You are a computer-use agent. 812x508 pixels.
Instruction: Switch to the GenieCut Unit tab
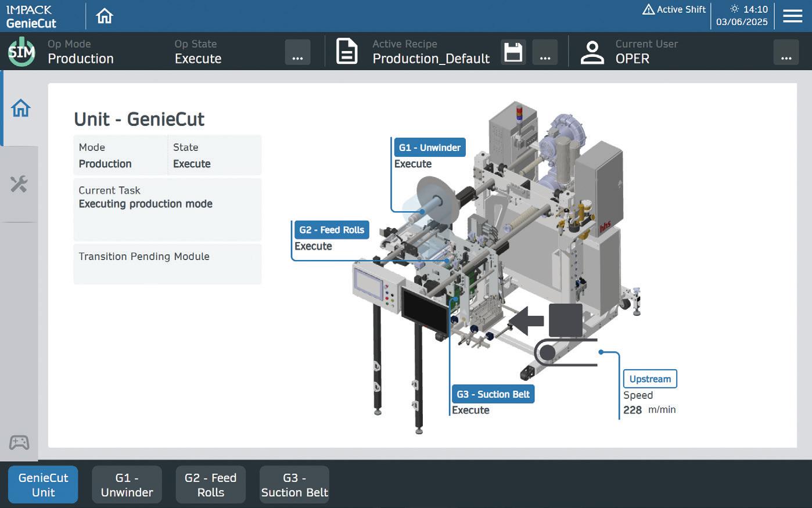pyautogui.click(x=43, y=485)
